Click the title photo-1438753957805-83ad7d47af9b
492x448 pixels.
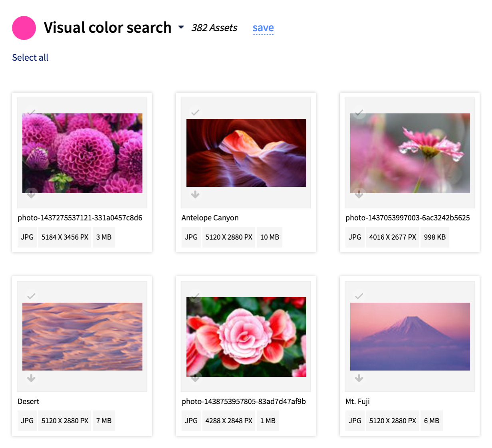pos(244,401)
